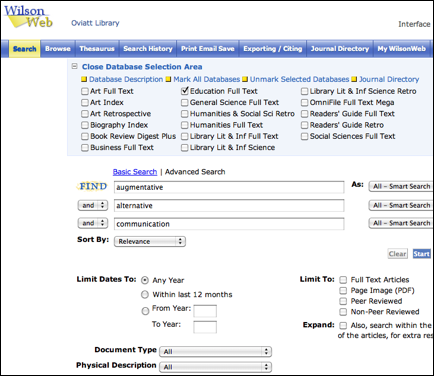Click Unmark Selected Databases link
The height and width of the screenshot is (376, 434).
coord(299,79)
